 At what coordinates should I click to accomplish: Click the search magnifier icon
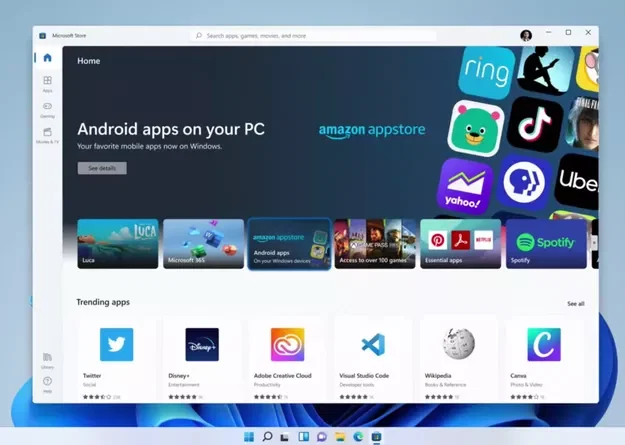pyautogui.click(x=199, y=35)
